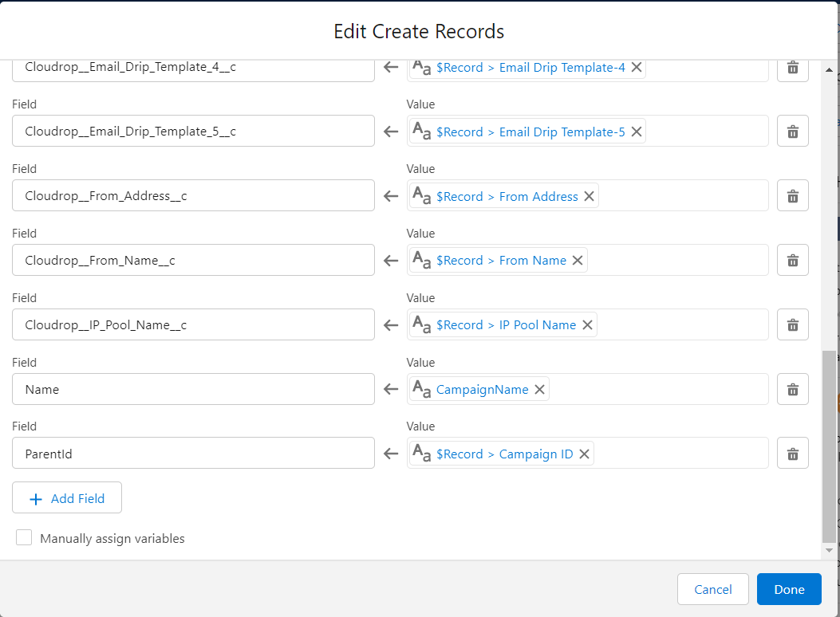
Task: Click the vertical scrollbar thumb
Action: (x=830, y=447)
